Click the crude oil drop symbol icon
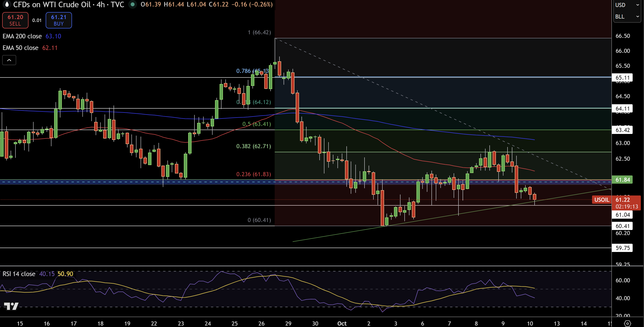644x327 pixels. pos(7,4)
